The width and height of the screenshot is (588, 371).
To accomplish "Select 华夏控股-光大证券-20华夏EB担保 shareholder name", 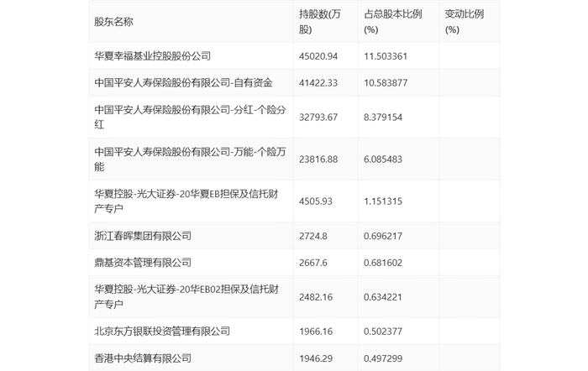I will coord(186,201).
